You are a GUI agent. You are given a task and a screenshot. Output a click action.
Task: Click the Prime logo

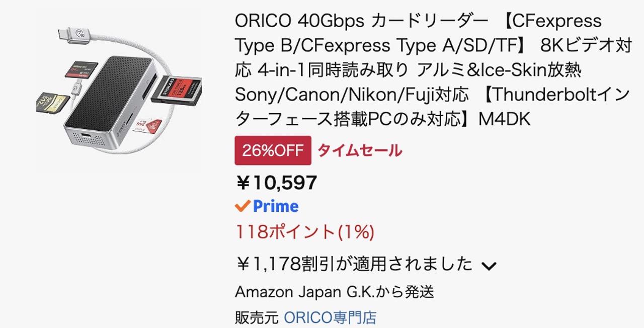[275, 206]
